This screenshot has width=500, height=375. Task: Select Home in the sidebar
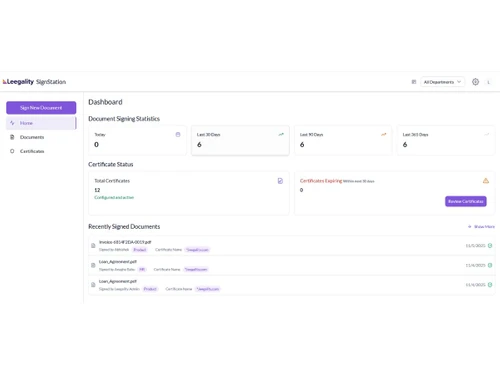click(41, 123)
